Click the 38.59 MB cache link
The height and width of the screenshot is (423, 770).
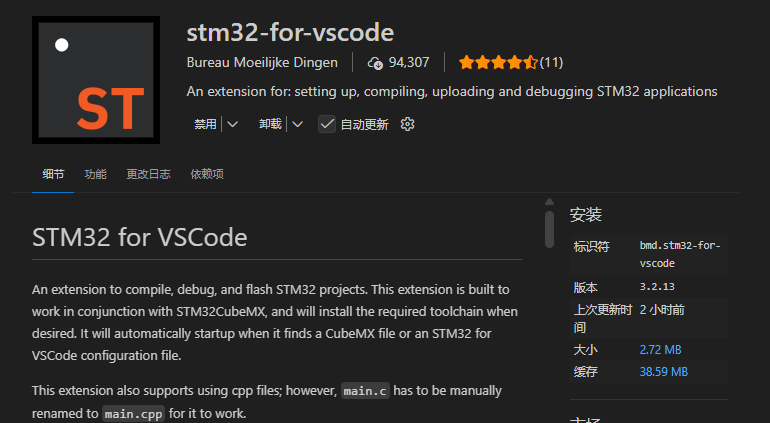pos(663,372)
